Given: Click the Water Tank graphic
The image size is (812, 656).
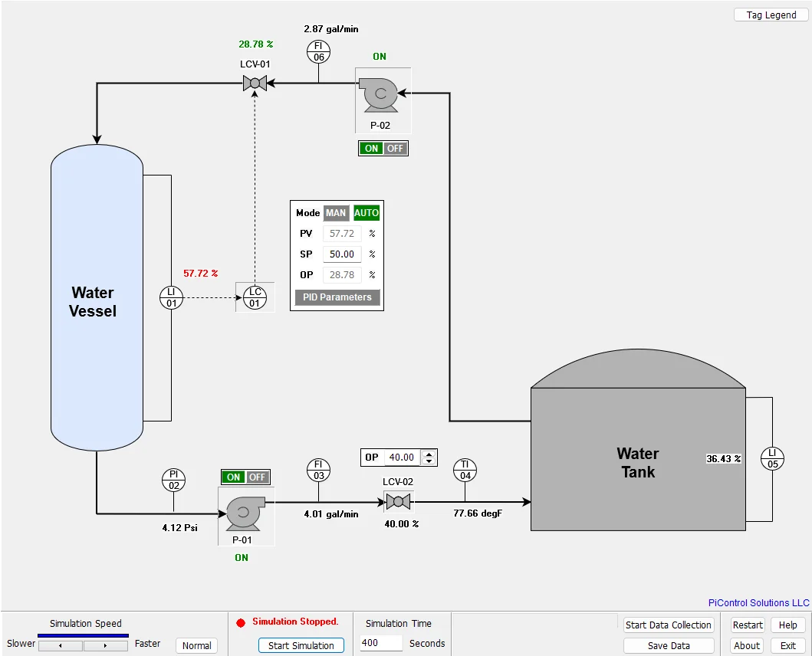Looking at the screenshot, I should pos(638,440).
